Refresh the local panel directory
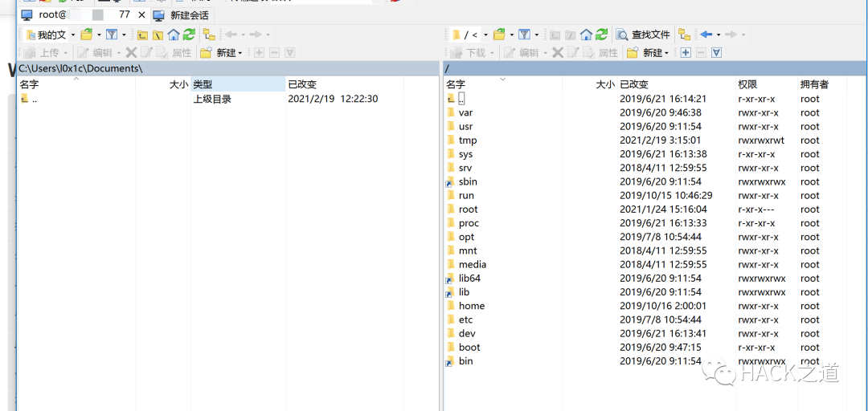This screenshot has height=411, width=868. coord(189,35)
